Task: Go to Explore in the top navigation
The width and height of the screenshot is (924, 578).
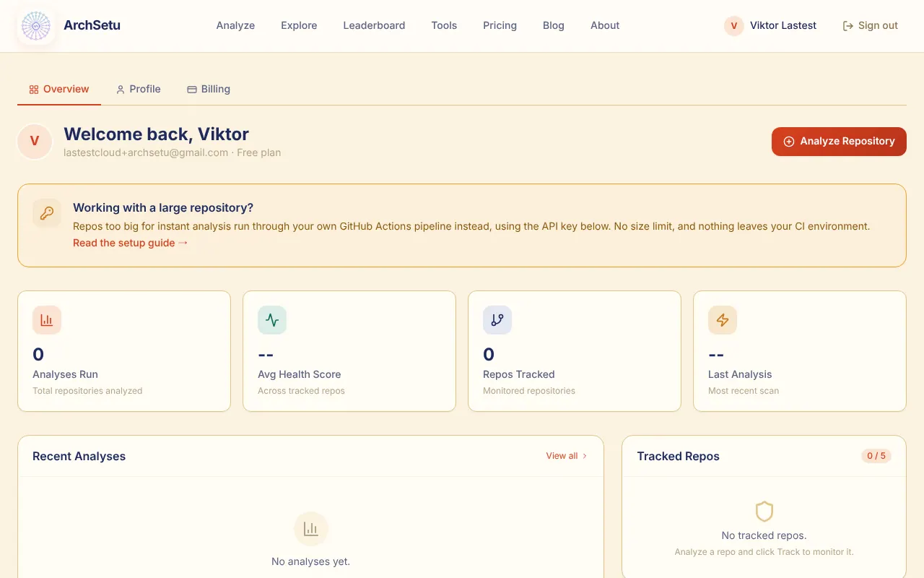Action: point(299,25)
